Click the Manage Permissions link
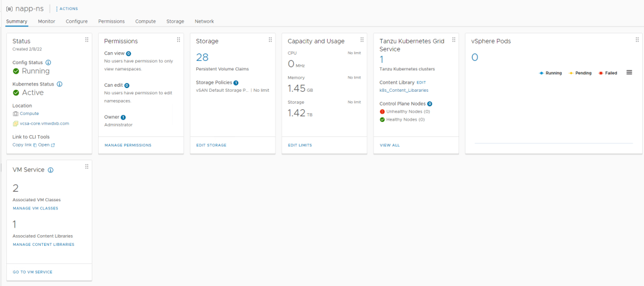Viewport: 644px width, 286px height. tap(128, 145)
